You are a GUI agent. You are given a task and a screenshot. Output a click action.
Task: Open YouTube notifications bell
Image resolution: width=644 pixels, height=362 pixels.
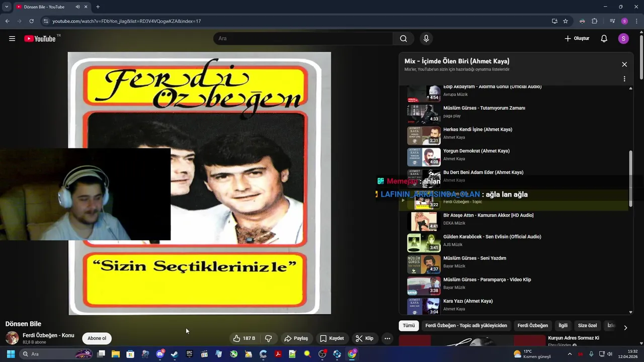pyautogui.click(x=604, y=39)
